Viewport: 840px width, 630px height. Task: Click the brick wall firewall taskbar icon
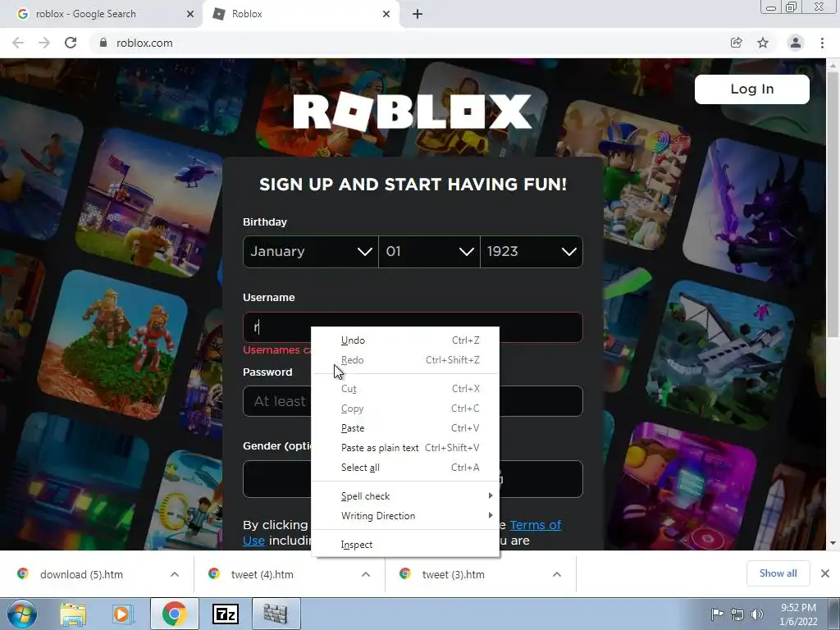pyautogui.click(x=276, y=614)
